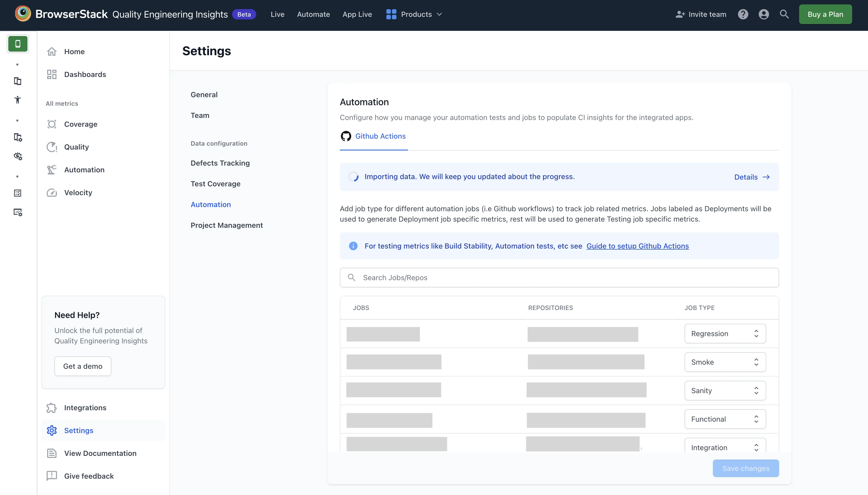Click the Get a demo button
Viewport: 868px width, 495px height.
83,366
